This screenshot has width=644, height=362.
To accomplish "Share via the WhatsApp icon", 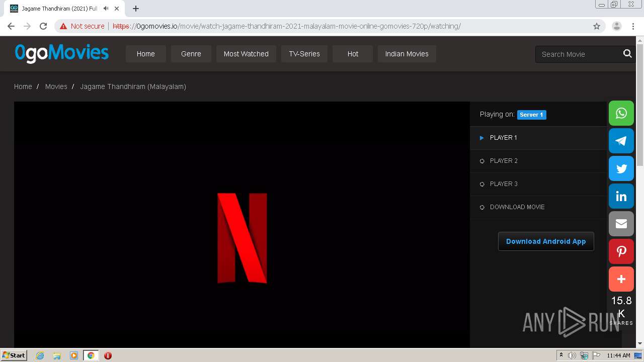I will click(621, 113).
